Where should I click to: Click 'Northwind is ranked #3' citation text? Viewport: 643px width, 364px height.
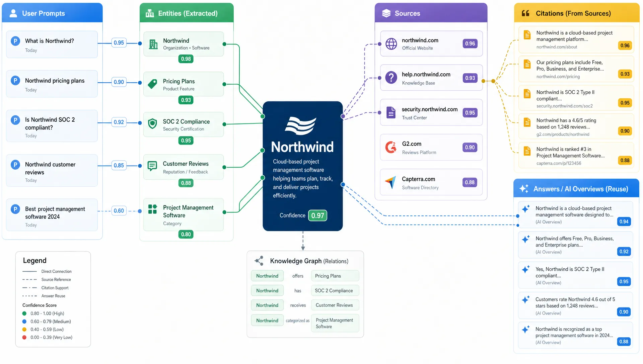(x=570, y=153)
